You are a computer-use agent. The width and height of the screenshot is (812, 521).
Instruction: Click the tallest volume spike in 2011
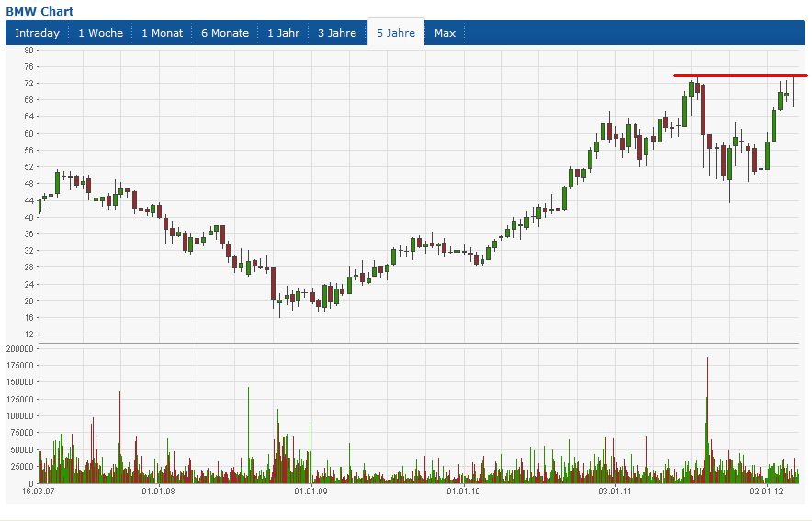[707, 420]
